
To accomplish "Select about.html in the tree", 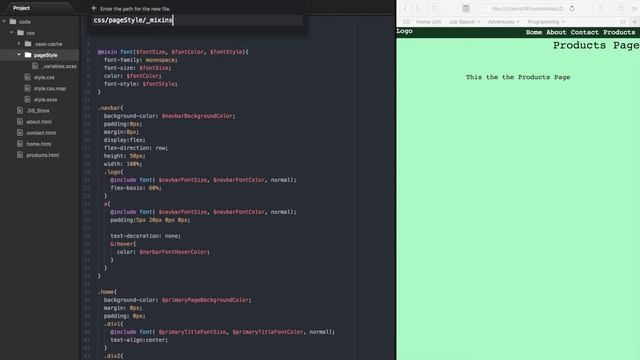I will 39,122.
